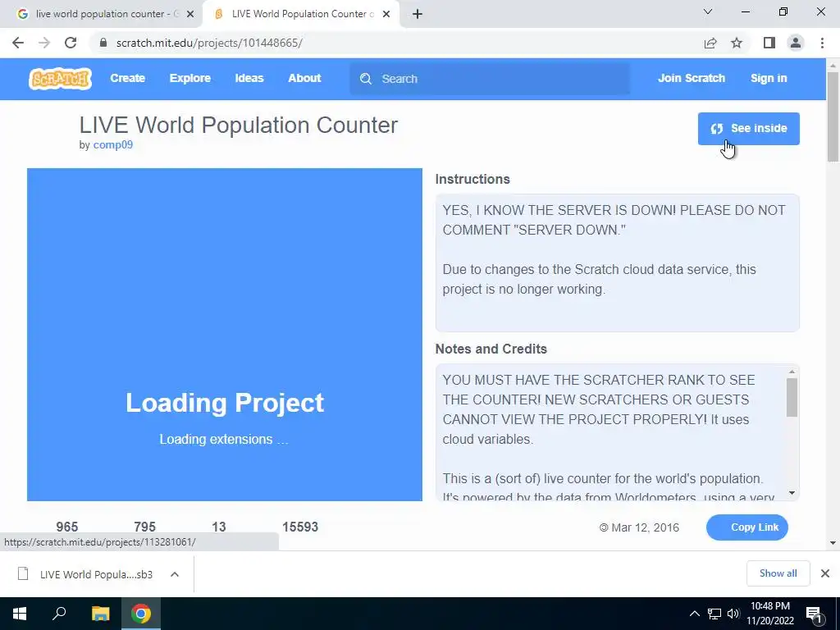Click the Loading Project stage area
840x630 pixels.
click(225, 335)
